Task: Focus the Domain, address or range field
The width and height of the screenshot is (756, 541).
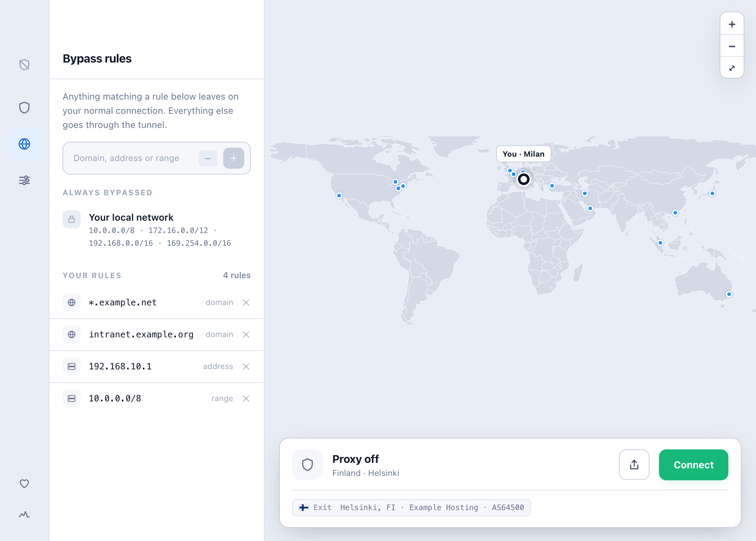Action: pyautogui.click(x=157, y=158)
